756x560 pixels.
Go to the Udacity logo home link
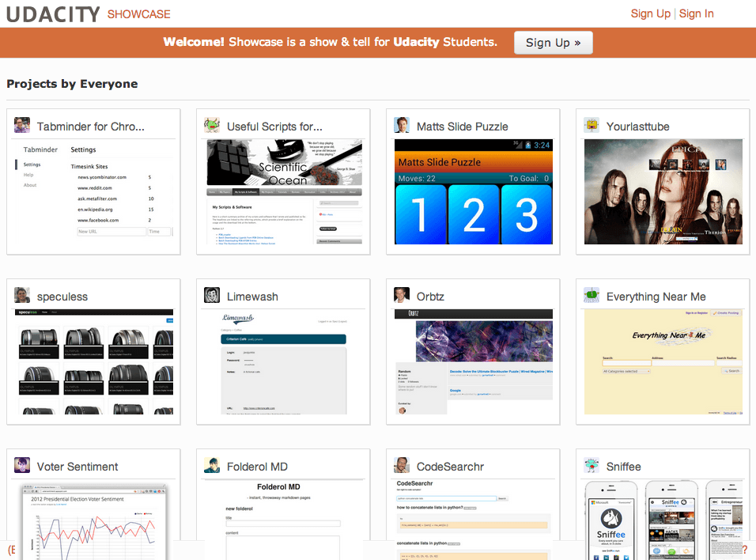click(53, 14)
